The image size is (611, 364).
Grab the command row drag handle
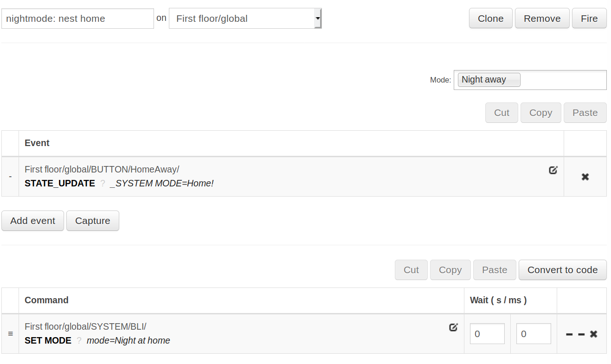click(x=10, y=334)
